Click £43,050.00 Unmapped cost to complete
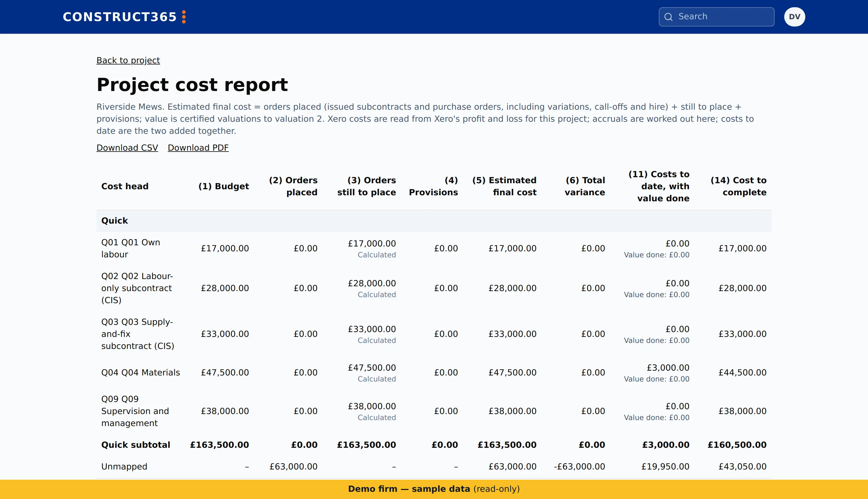Viewport: 868px width, 499px height. 742,466
